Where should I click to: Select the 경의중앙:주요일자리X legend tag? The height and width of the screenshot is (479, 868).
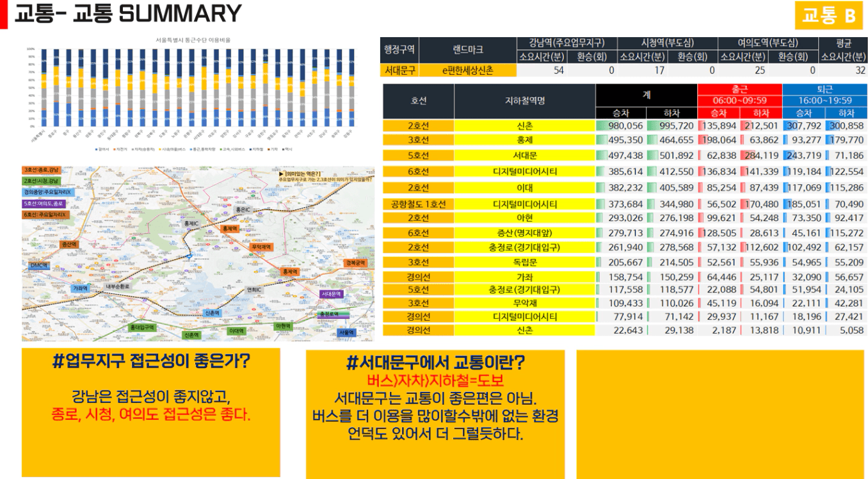[48, 192]
